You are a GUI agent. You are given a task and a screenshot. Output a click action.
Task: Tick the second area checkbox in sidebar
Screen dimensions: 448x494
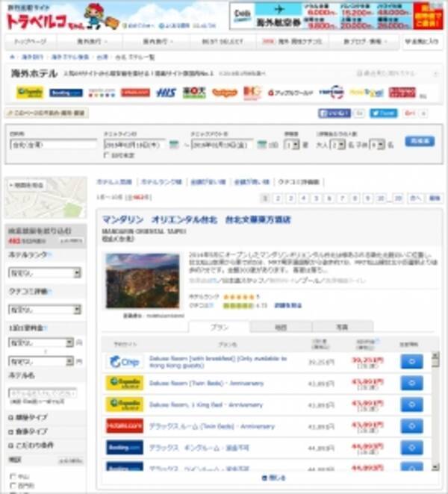[x=13, y=487]
